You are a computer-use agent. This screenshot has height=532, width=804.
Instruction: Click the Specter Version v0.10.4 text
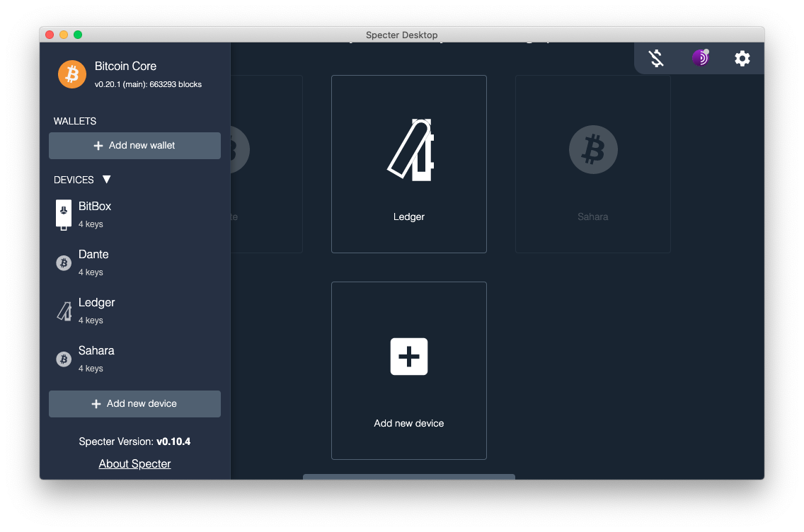(x=135, y=441)
